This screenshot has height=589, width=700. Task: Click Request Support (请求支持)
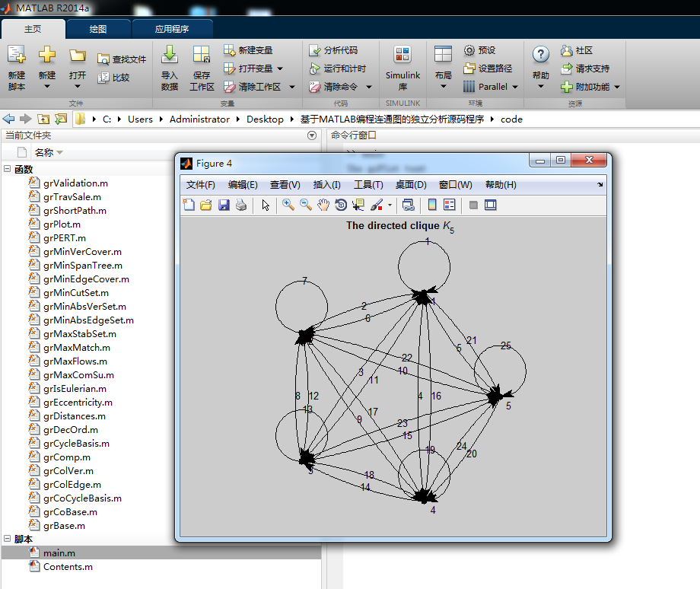(585, 68)
